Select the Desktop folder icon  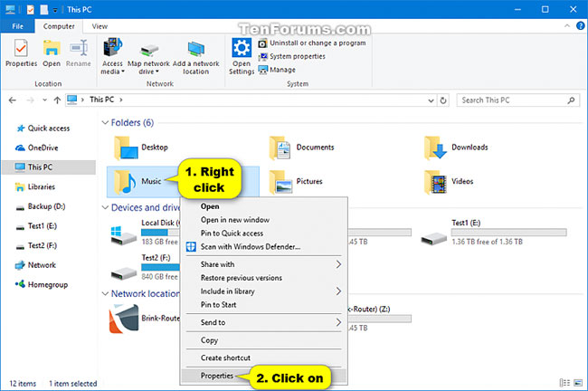pyautogui.click(x=126, y=148)
